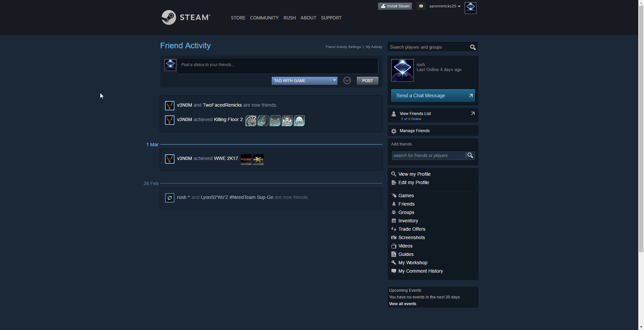This screenshot has height=330, width=644.
Task: Click the Install Steam button
Action: tap(395, 6)
